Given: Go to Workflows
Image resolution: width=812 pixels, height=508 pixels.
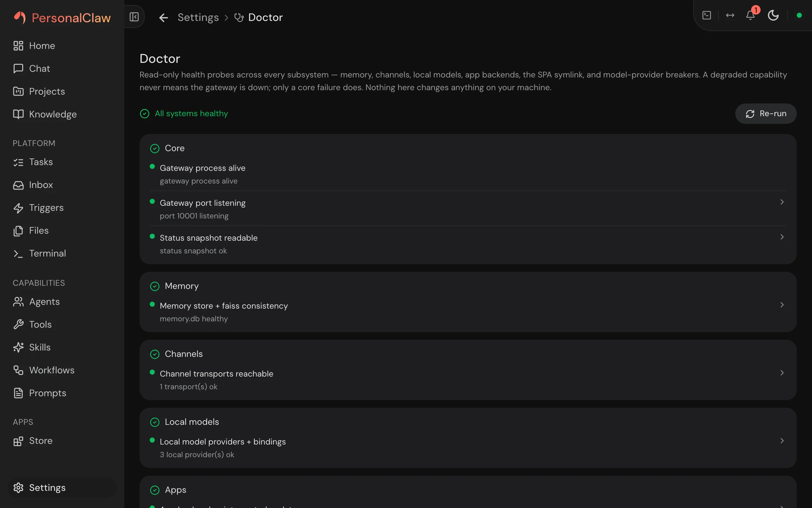Looking at the screenshot, I should point(62,370).
